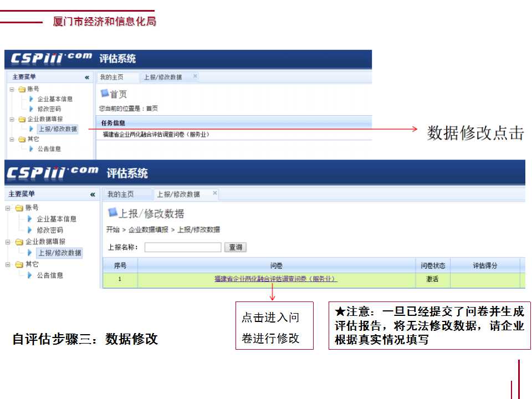Select 企业基本信息 arrow icon in the lower sidebar
This screenshot has width=532, height=399.
29,219
